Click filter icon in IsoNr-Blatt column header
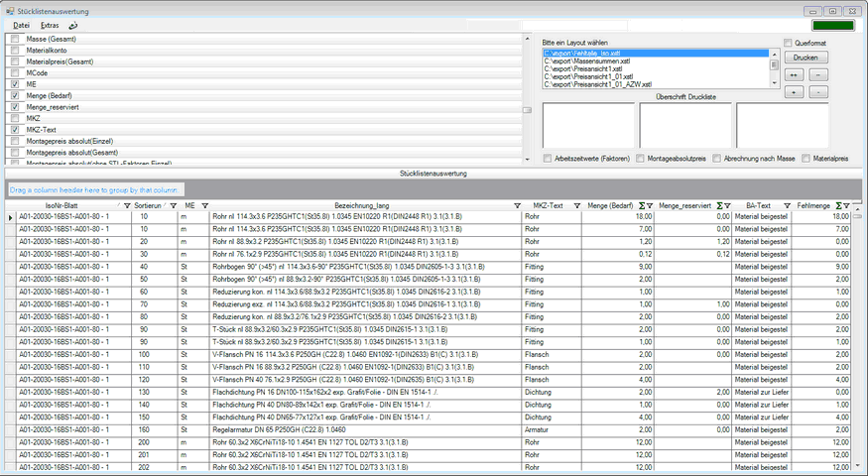Screen dimensions: 868x476 [125, 205]
